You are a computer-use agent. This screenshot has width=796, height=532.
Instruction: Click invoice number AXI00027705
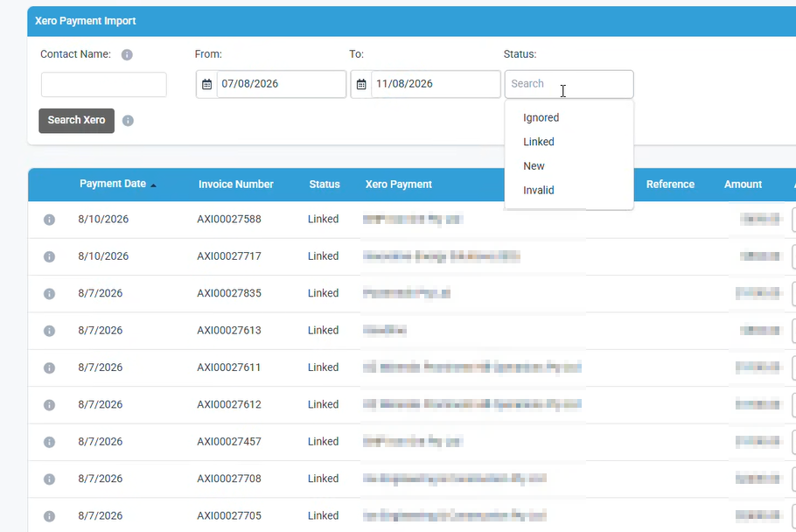pyautogui.click(x=229, y=515)
